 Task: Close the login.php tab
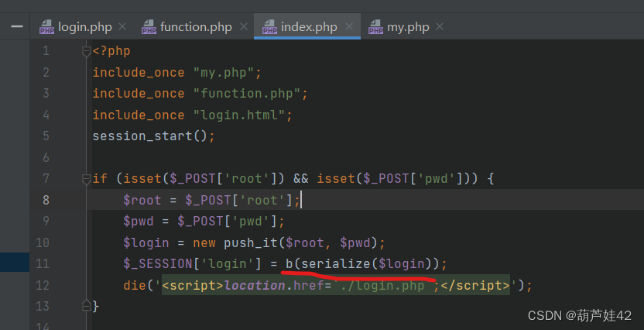tap(122, 26)
